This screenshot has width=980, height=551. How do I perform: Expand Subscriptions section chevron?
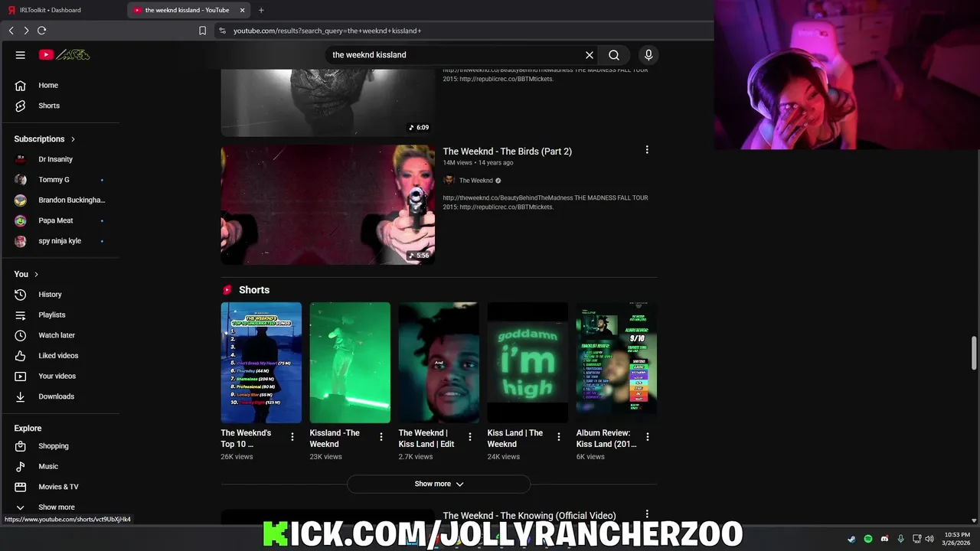[x=73, y=139]
